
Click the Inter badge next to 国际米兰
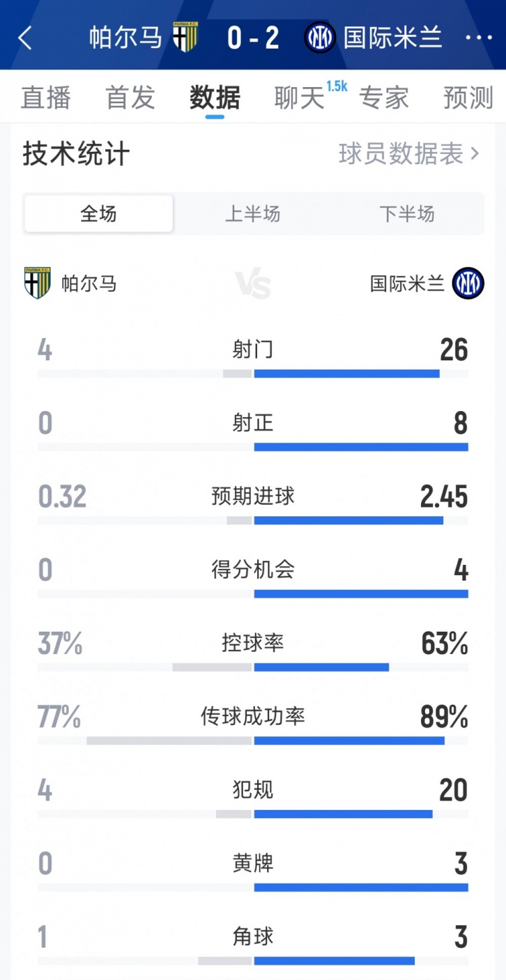point(468,283)
